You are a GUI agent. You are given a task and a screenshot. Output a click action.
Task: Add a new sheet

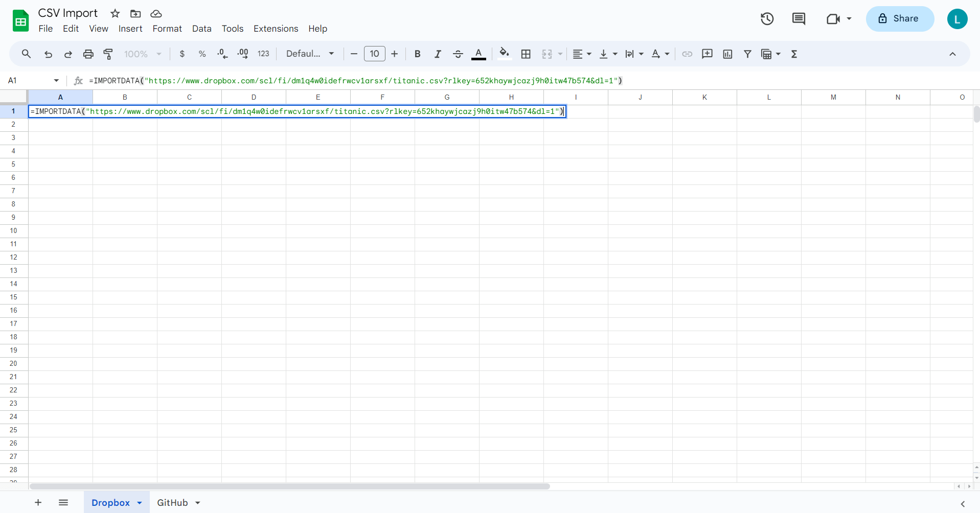pos(38,502)
